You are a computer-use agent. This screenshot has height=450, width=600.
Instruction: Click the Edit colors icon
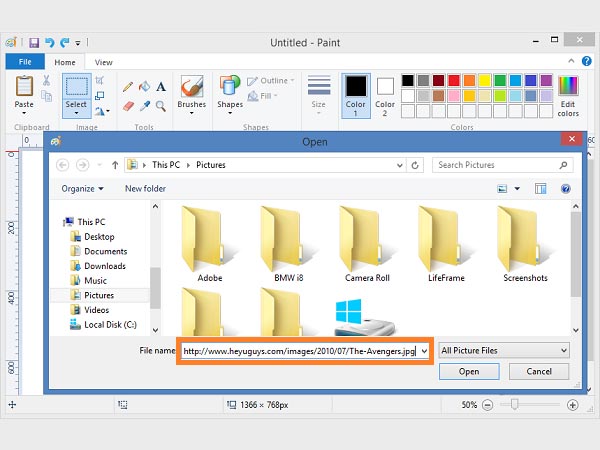pos(568,92)
